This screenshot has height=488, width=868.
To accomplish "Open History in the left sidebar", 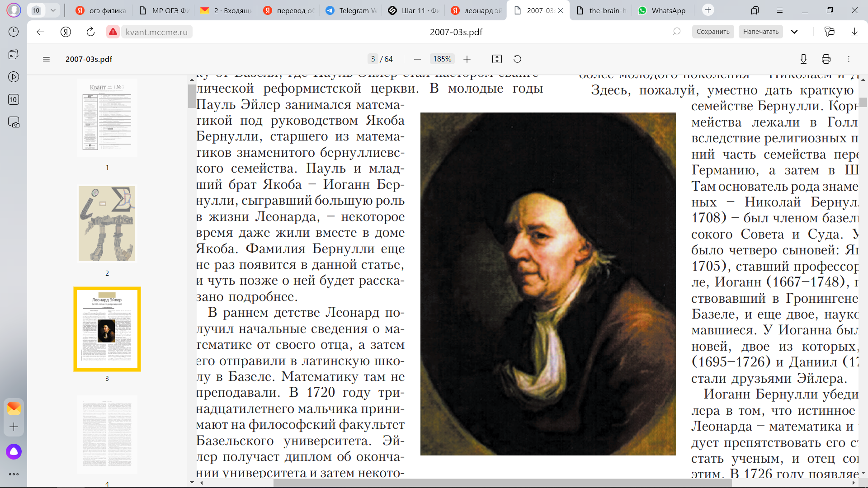I will [x=14, y=32].
